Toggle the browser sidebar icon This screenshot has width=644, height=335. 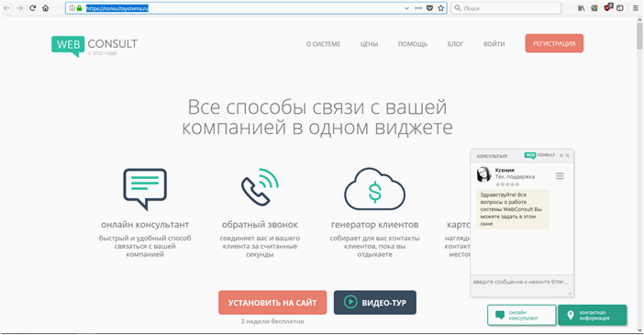[620, 8]
